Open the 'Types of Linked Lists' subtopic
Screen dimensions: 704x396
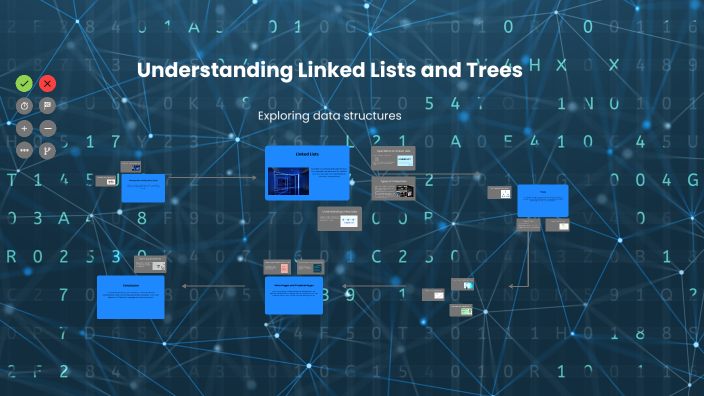click(393, 188)
